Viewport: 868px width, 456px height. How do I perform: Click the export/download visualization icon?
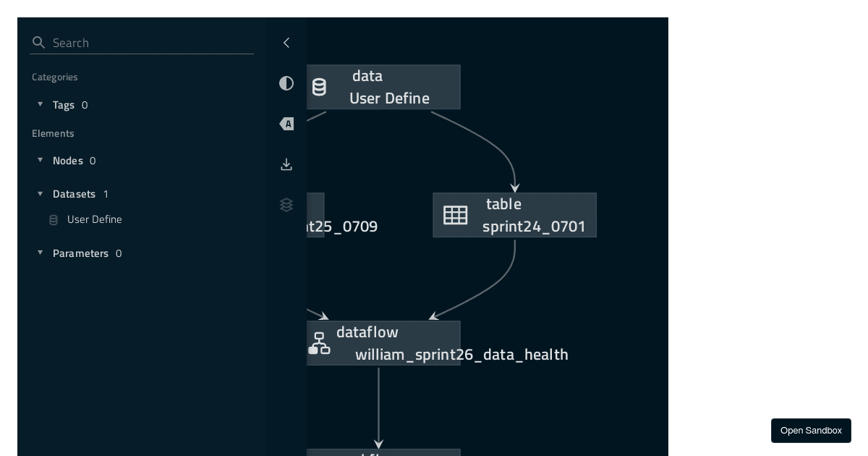pyautogui.click(x=286, y=164)
